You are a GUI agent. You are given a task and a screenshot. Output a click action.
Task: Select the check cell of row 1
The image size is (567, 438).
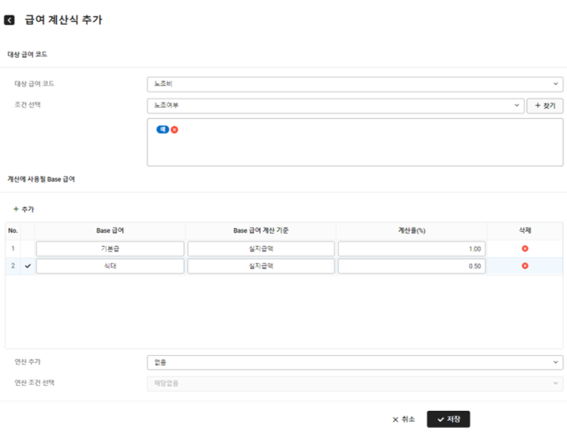[x=28, y=248]
